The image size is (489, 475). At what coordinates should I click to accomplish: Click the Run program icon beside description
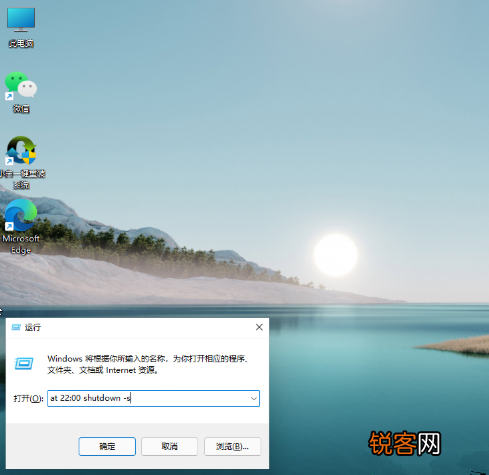tap(24, 363)
